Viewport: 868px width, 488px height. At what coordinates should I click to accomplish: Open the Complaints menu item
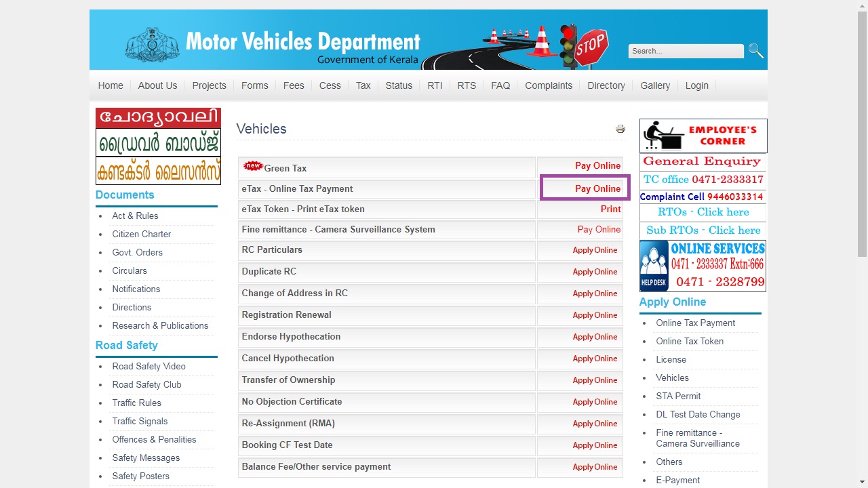(x=549, y=85)
